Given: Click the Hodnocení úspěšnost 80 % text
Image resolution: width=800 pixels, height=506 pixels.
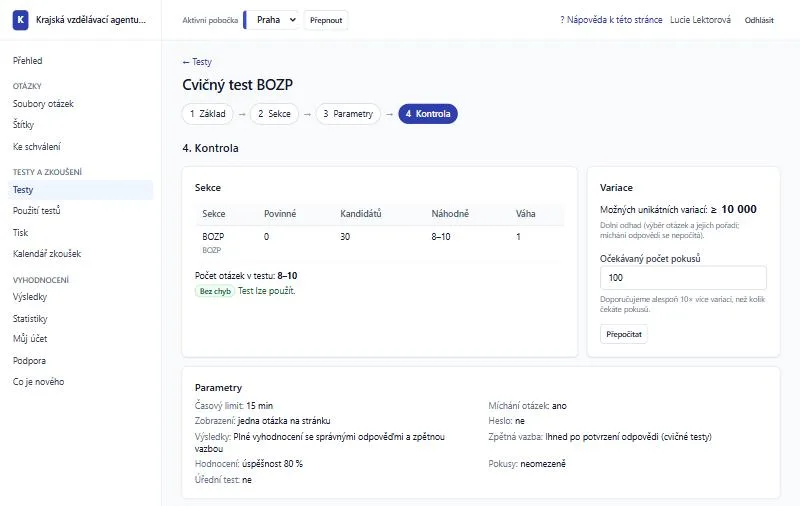Looking at the screenshot, I should coord(248,464).
